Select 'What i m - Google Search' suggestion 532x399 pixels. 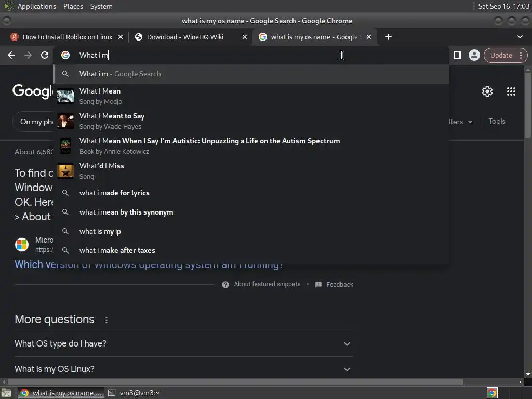point(251,74)
